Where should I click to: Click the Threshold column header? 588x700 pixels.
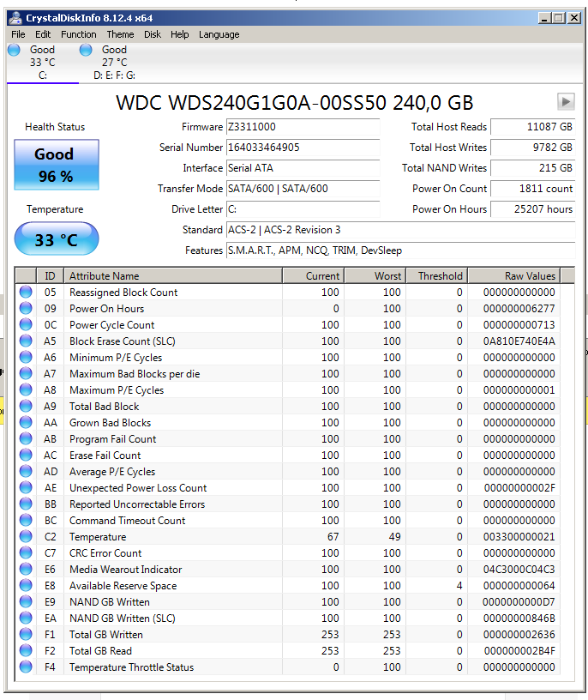[x=437, y=276]
